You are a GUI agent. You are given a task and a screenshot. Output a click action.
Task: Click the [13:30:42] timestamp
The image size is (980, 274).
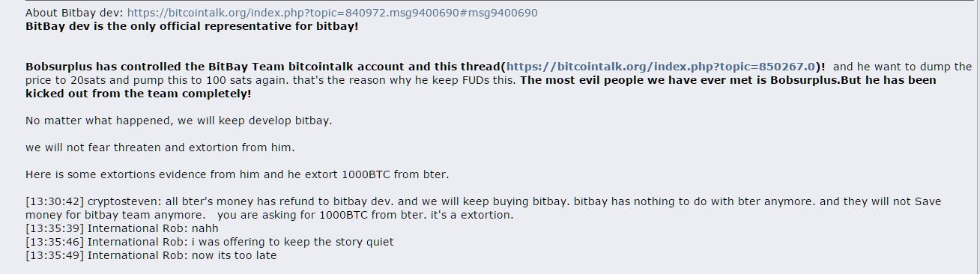click(55, 201)
